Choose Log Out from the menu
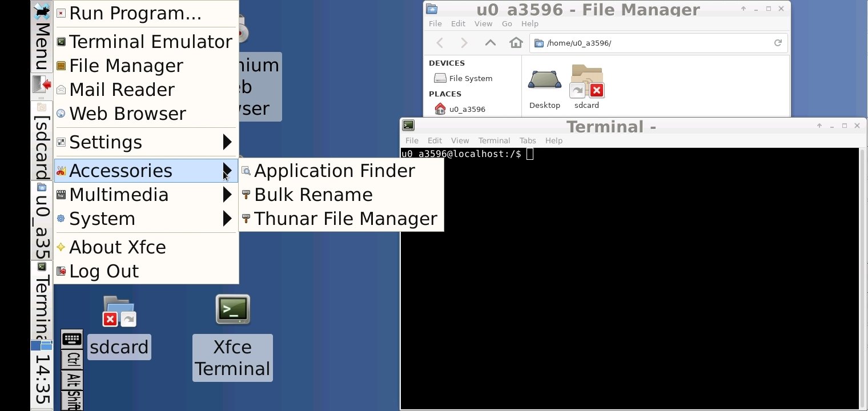The width and height of the screenshot is (868, 411). click(x=146, y=271)
